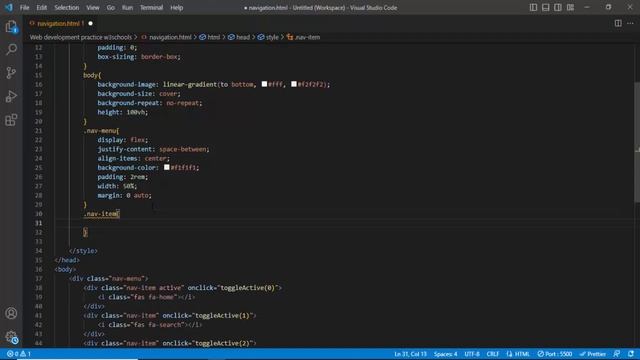Open the .nav-item breadcrumb dropdown

(303, 37)
